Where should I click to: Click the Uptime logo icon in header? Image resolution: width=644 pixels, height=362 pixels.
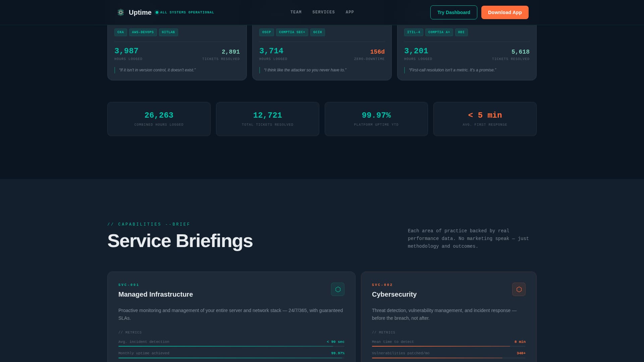[120, 12]
